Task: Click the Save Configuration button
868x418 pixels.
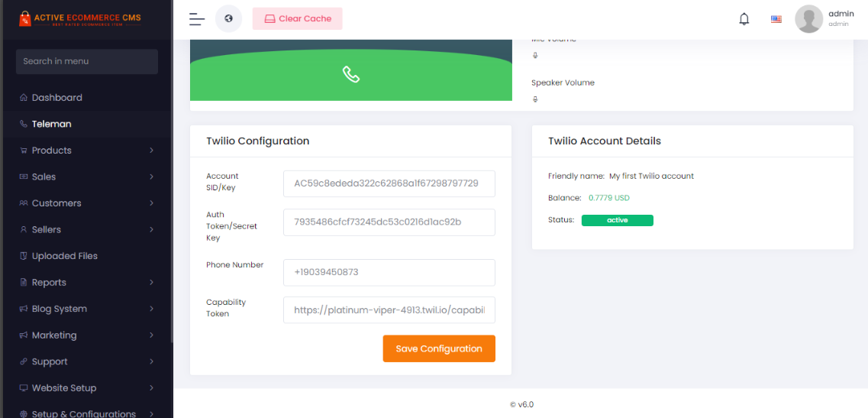Action: (x=439, y=348)
